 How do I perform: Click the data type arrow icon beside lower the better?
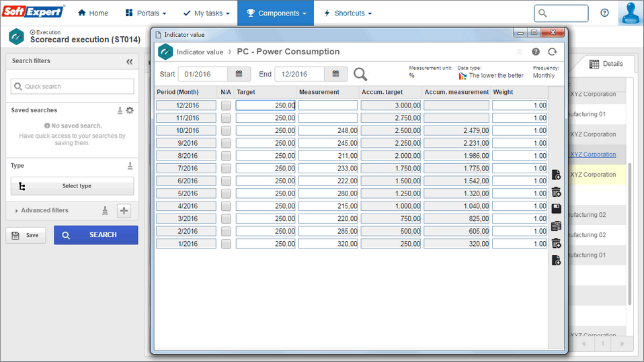(x=462, y=76)
